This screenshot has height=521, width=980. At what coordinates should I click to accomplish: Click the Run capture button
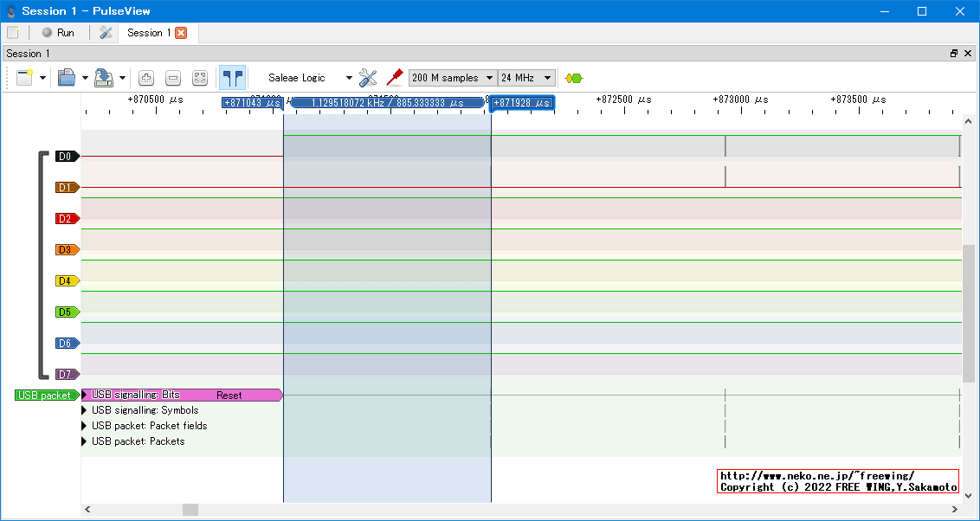pos(58,33)
